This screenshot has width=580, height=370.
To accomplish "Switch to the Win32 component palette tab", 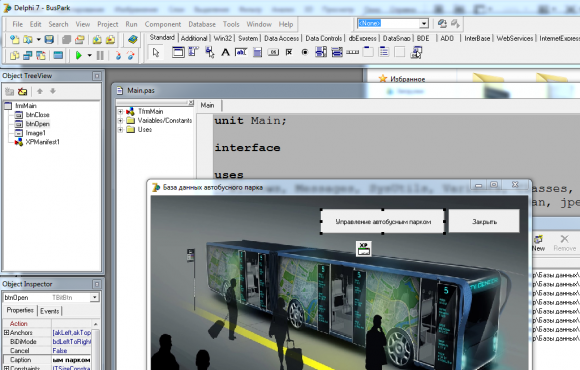I will point(223,38).
